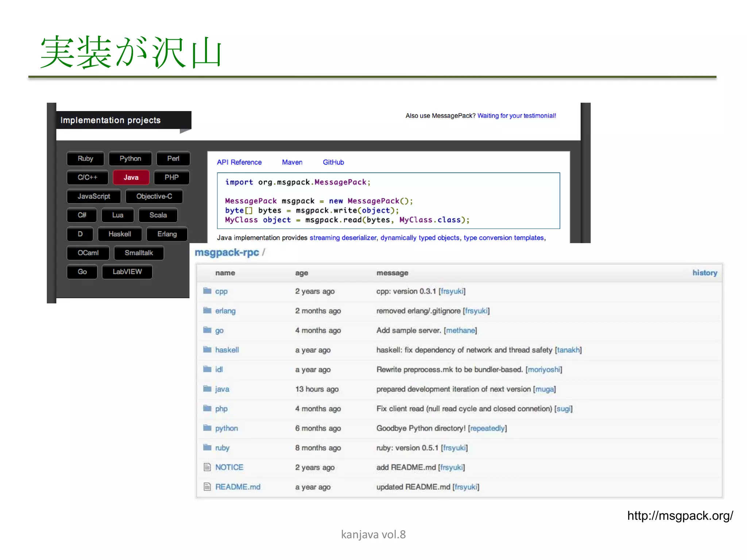Open the streaming deserializer link

point(343,238)
